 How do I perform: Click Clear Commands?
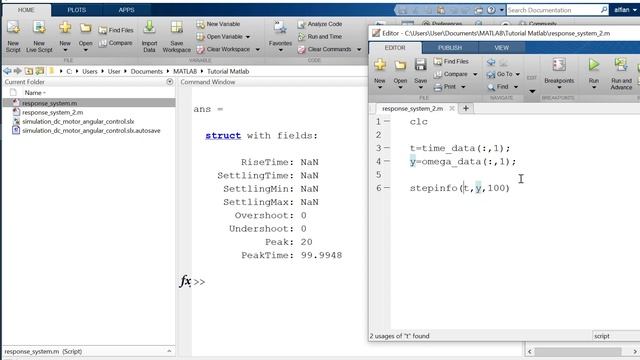click(x=324, y=49)
